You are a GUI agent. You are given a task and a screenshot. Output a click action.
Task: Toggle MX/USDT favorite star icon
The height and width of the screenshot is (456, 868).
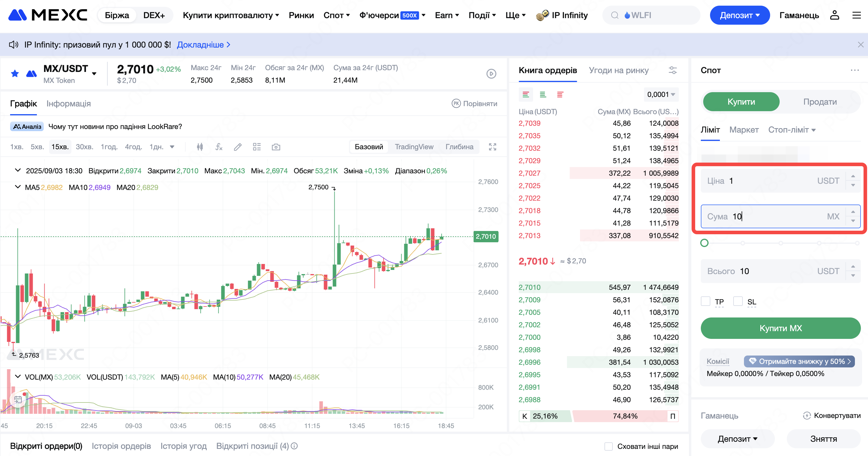[15, 73]
